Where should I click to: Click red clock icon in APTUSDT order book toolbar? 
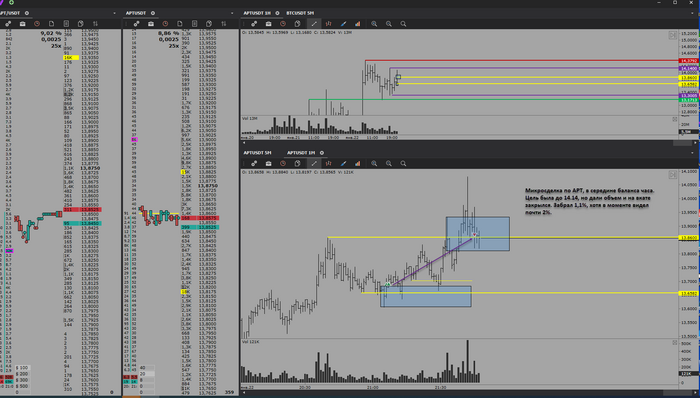(x=165, y=24)
